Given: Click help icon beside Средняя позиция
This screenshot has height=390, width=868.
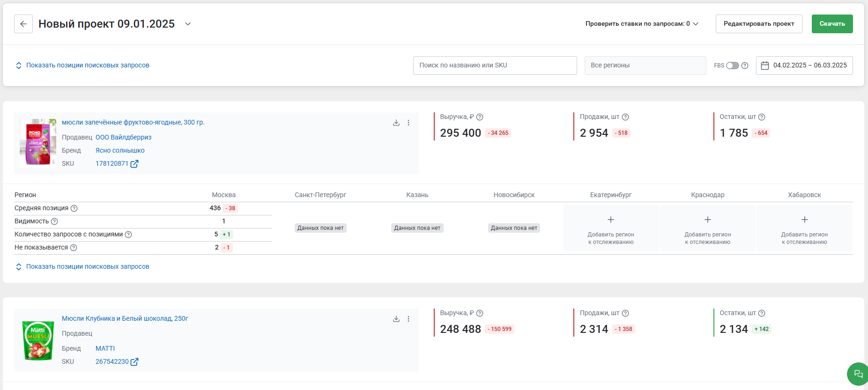Looking at the screenshot, I should [x=74, y=208].
